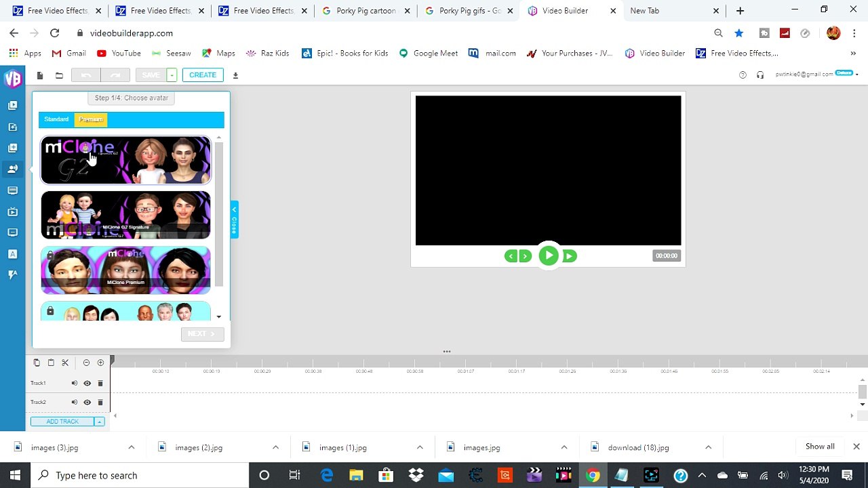Click the headset support icon
This screenshot has height=488, width=868.
760,75
